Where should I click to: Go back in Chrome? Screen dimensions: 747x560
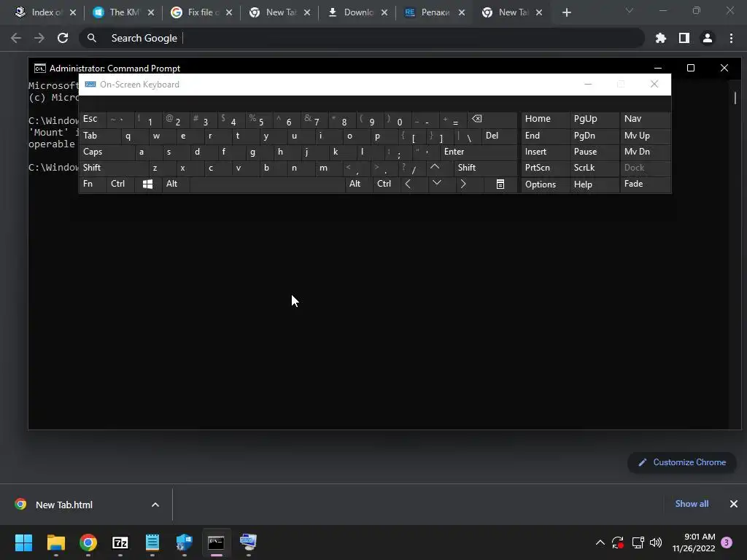pos(16,38)
